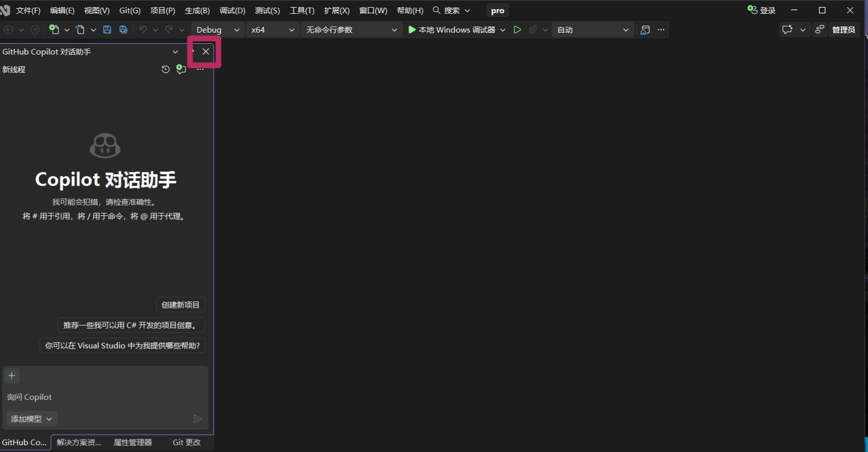The height and width of the screenshot is (452, 868).
Task: Open the 自动 dropdown box
Action: click(593, 30)
